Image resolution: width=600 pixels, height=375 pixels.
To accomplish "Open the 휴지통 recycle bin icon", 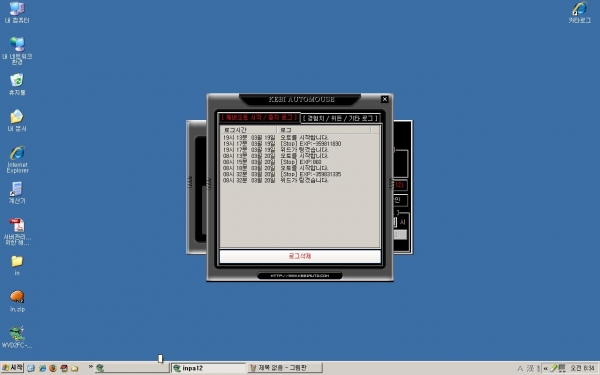I will pyautogui.click(x=17, y=84).
